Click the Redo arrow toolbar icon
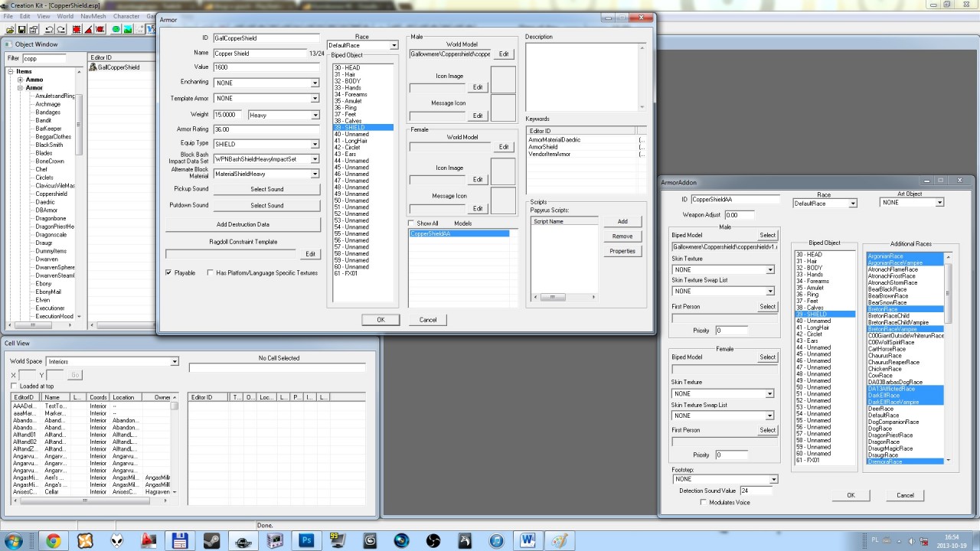Image resolution: width=980 pixels, height=551 pixels. [60, 29]
